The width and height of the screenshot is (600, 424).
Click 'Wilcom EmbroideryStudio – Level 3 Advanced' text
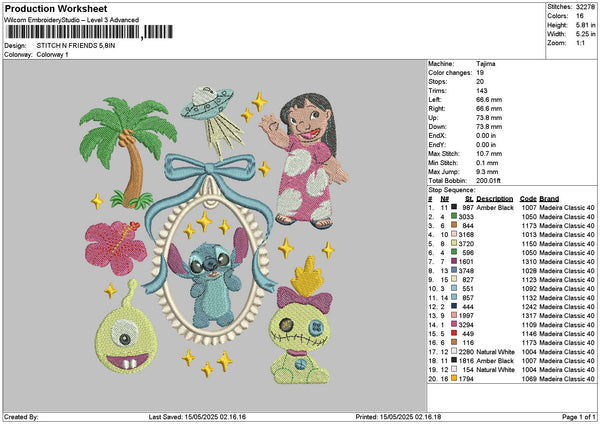point(72,20)
